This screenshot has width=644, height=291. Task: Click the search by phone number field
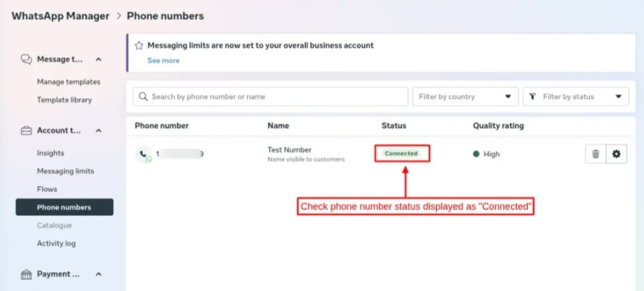coord(270,97)
